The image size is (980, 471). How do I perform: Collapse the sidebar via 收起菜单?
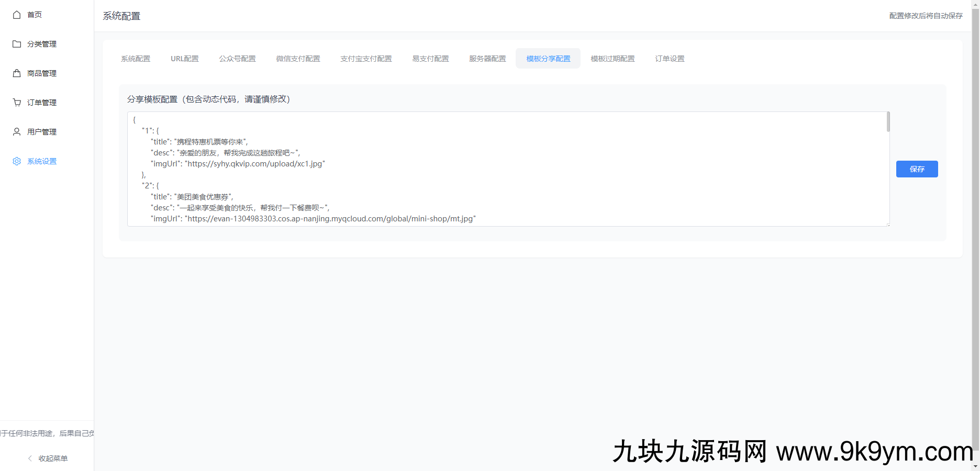point(52,458)
